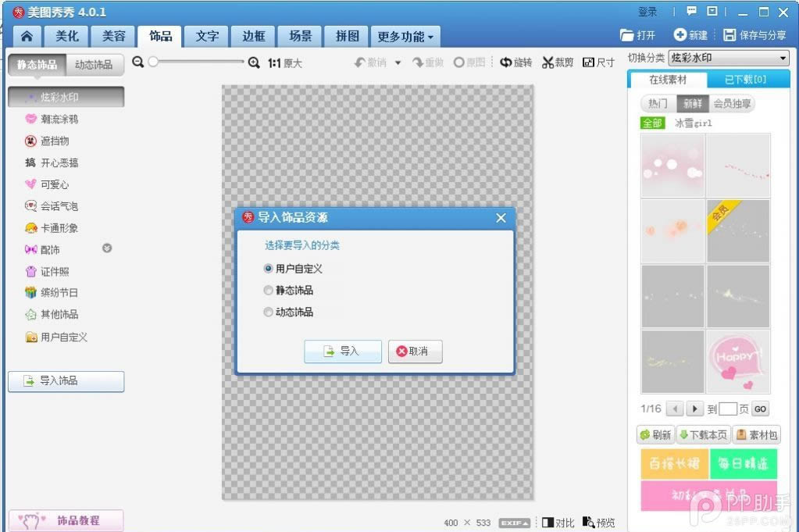Switch to the 已下载 tab
The height and width of the screenshot is (532, 799).
(x=745, y=80)
